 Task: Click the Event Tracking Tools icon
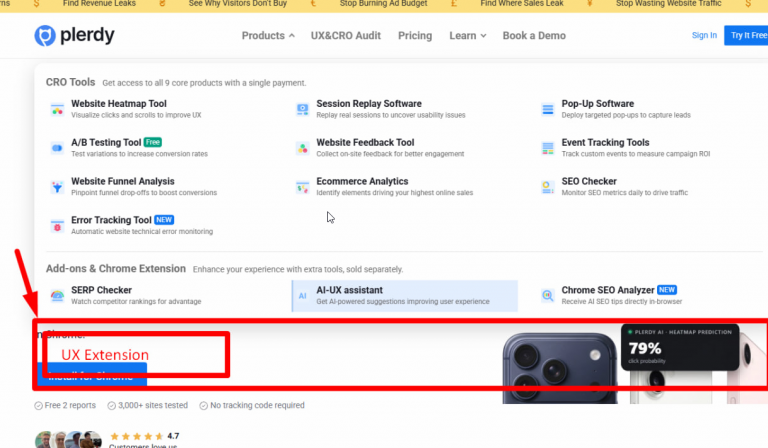(548, 148)
